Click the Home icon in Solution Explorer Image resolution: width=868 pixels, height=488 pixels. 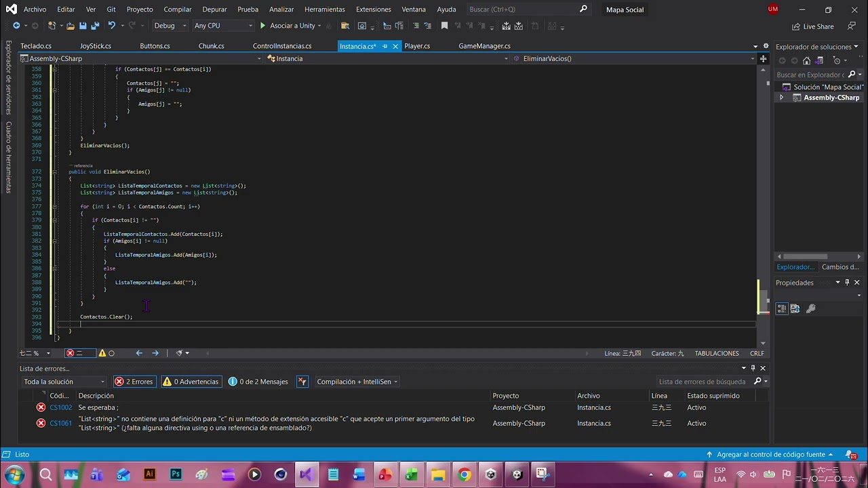tap(807, 60)
